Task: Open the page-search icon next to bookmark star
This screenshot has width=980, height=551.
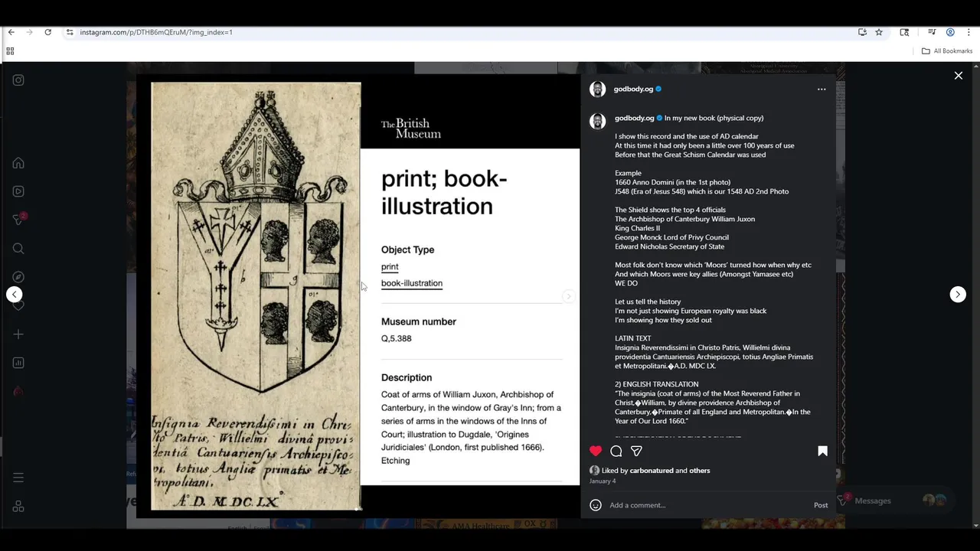Action: (x=904, y=32)
